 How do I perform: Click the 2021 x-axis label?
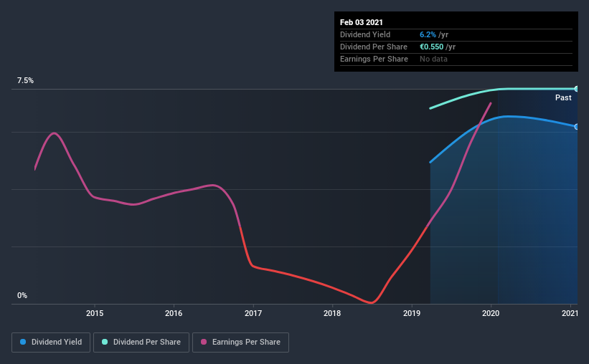tap(570, 313)
